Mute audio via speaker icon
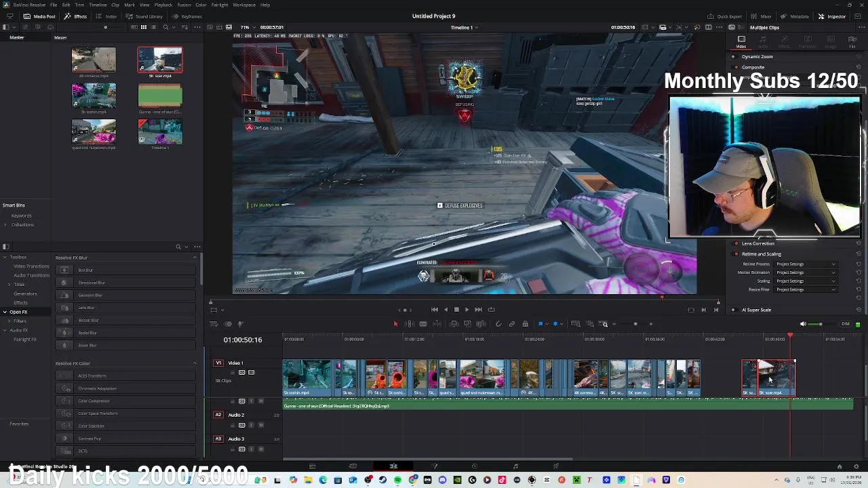The height and width of the screenshot is (488, 868). [x=803, y=324]
